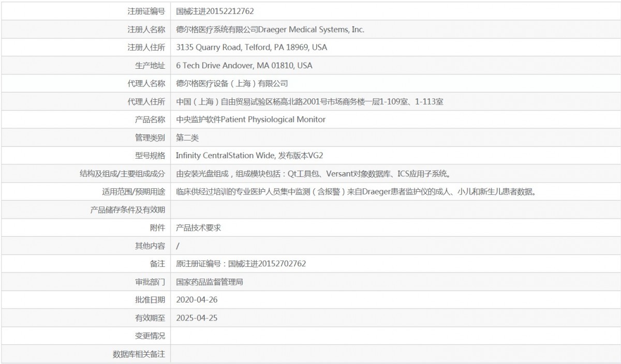The width and height of the screenshot is (621, 364).
Task: Click product name 中央监护软件Patient Physiological Monitor
Action: [x=251, y=119]
